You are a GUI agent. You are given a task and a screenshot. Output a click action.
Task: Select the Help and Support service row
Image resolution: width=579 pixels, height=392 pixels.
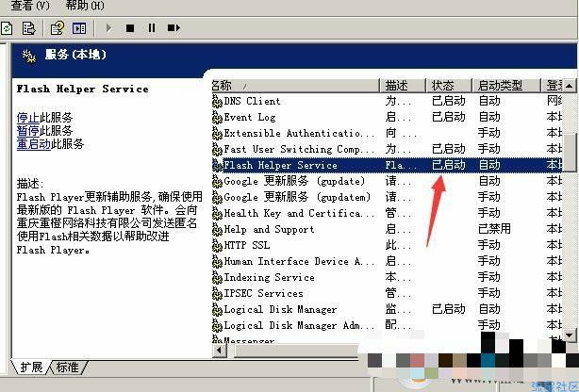pos(387,229)
